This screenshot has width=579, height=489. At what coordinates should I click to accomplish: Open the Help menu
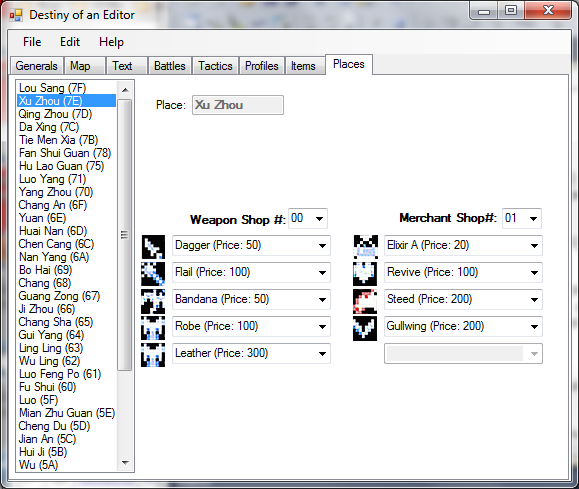click(111, 42)
